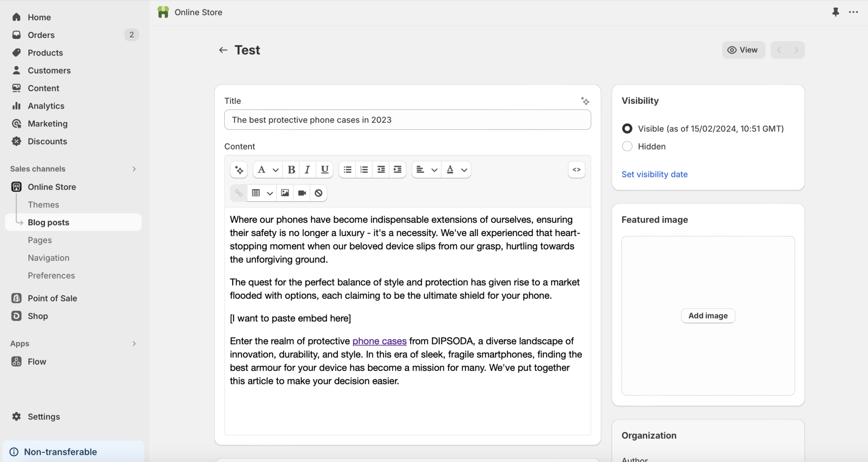Click the blog Title input field
This screenshot has width=868, height=462.
[x=407, y=120]
